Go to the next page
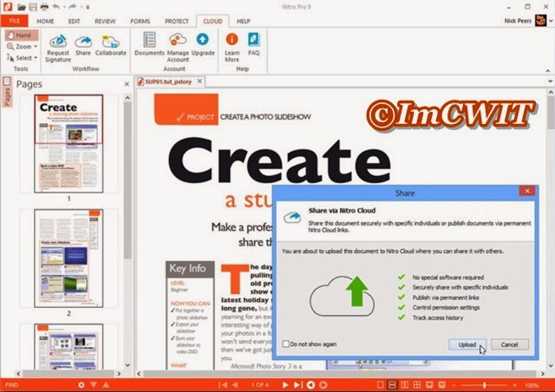The height and width of the screenshot is (392, 555). [285, 385]
